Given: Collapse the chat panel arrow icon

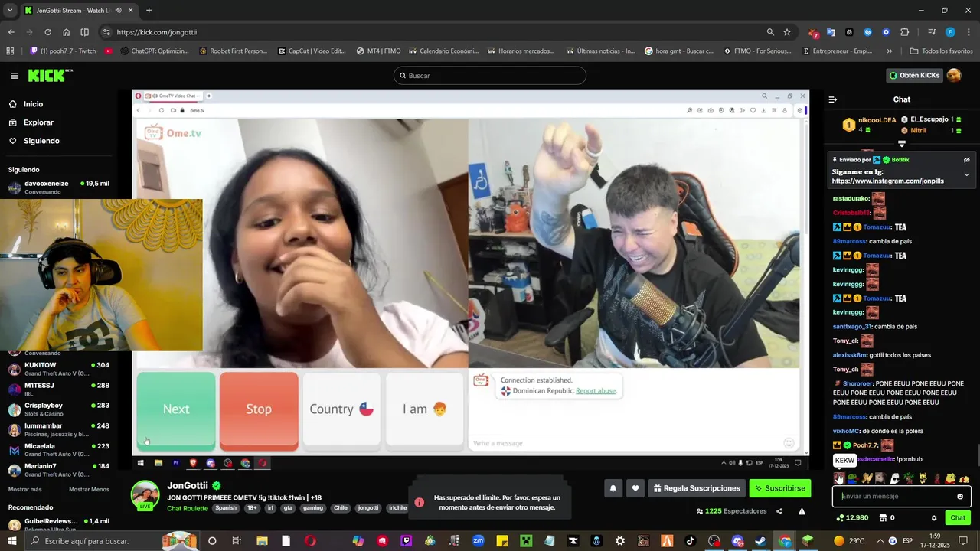Looking at the screenshot, I should tap(833, 99).
